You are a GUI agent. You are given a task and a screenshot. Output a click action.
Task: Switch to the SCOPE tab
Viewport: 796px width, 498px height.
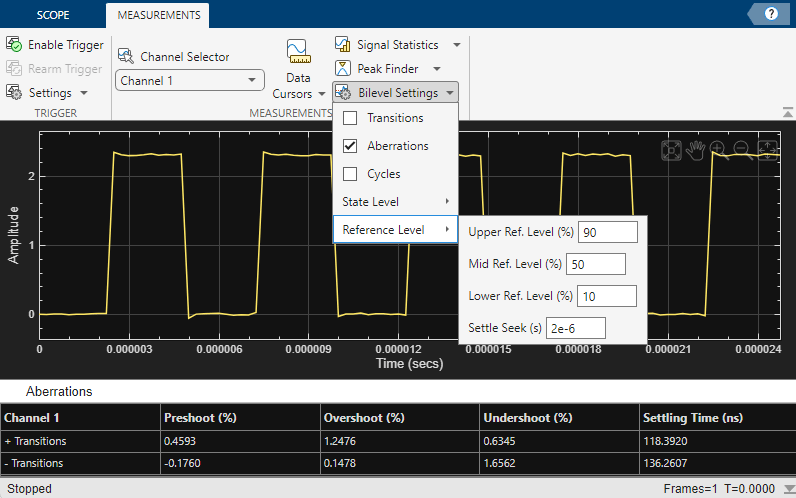53,16
